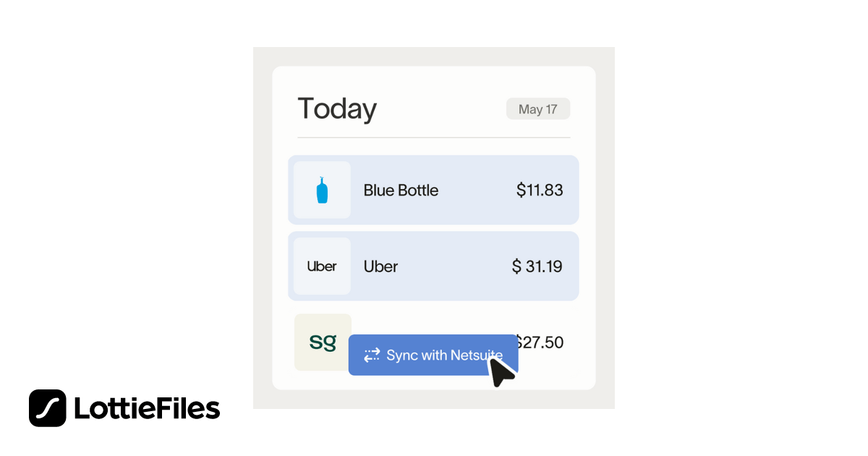
Task: Open the green sg merchant logo
Action: point(323,342)
